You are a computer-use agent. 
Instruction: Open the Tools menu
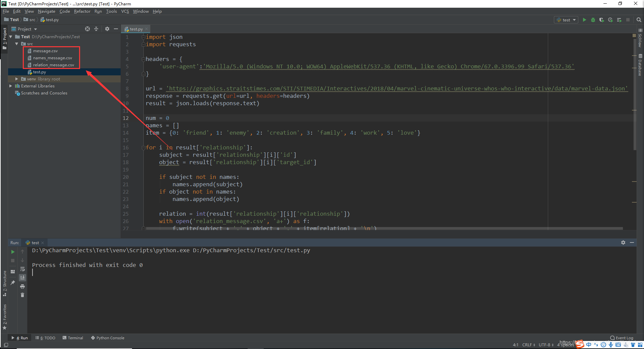[x=111, y=11]
